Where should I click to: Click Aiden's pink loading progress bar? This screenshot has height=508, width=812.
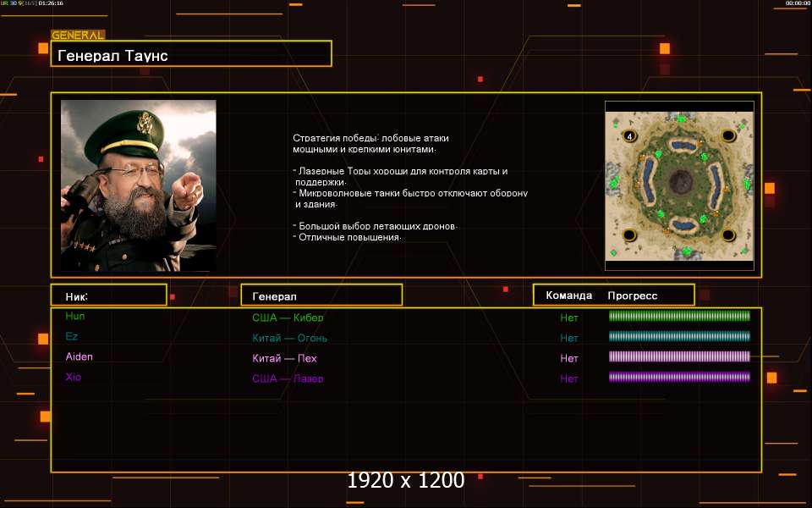[679, 356]
